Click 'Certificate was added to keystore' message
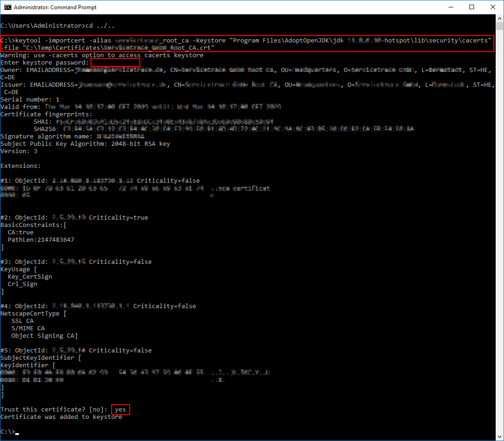The height and width of the screenshot is (441, 504). point(61,417)
